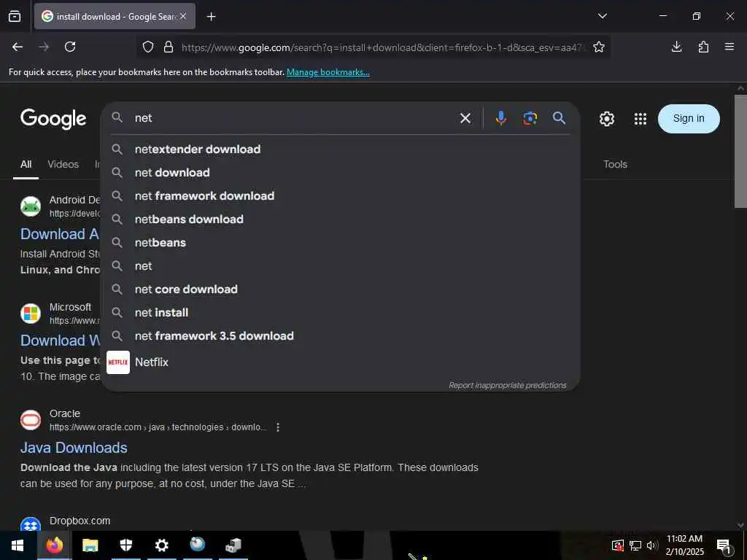Open the network tray icon
The width and height of the screenshot is (747, 560).
coord(635,545)
